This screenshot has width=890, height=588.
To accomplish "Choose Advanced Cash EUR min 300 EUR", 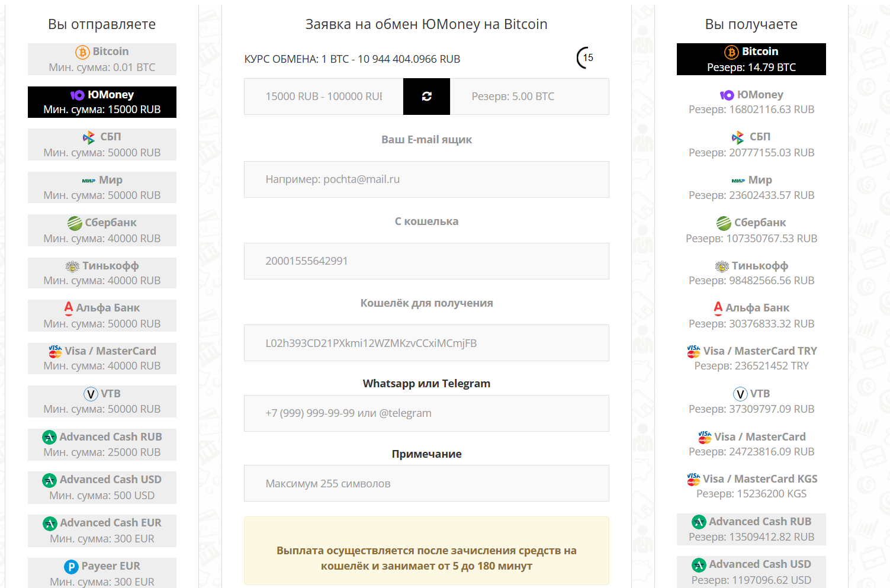I will (102, 531).
